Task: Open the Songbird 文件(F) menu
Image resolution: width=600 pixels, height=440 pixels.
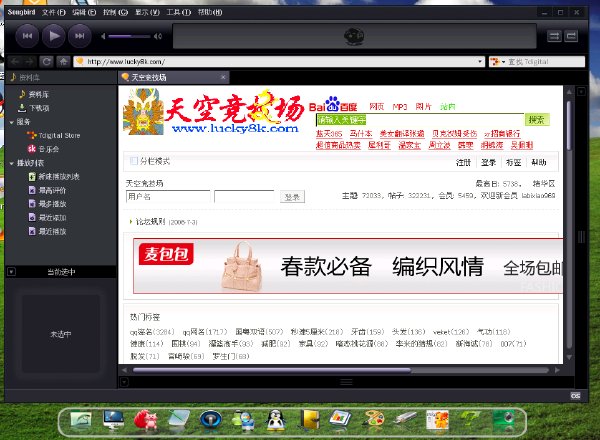Action: click(x=54, y=12)
